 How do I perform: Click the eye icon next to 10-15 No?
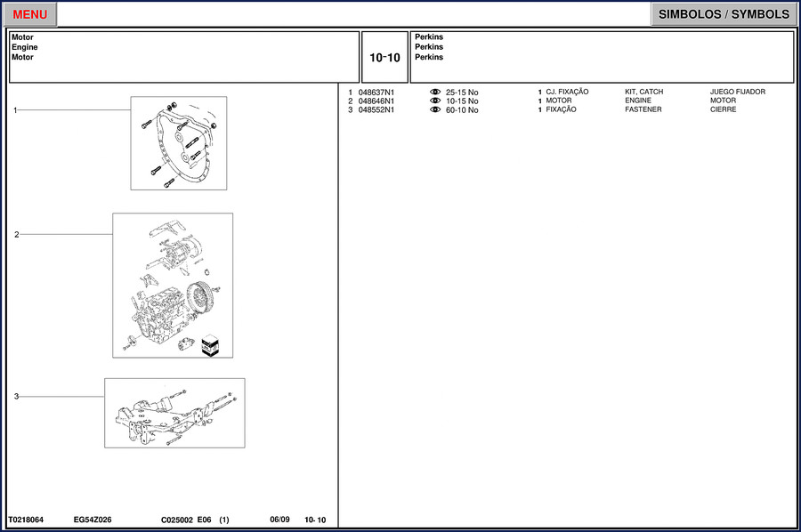click(435, 101)
